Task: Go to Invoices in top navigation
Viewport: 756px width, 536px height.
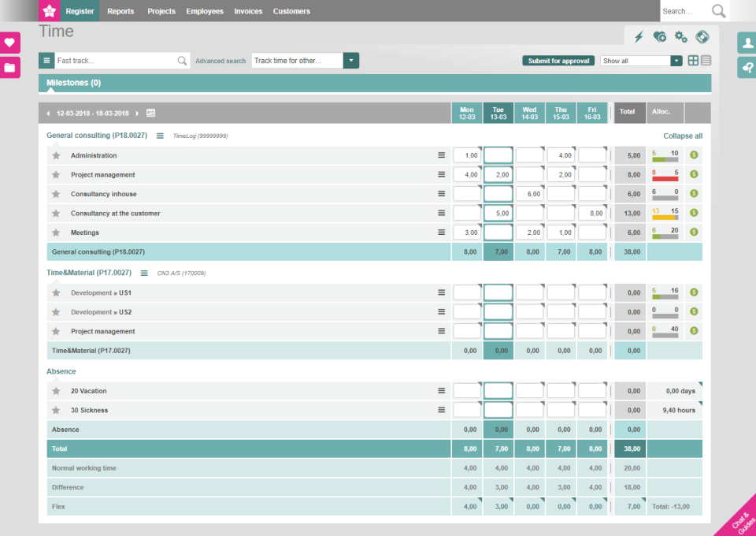Action: pos(248,11)
